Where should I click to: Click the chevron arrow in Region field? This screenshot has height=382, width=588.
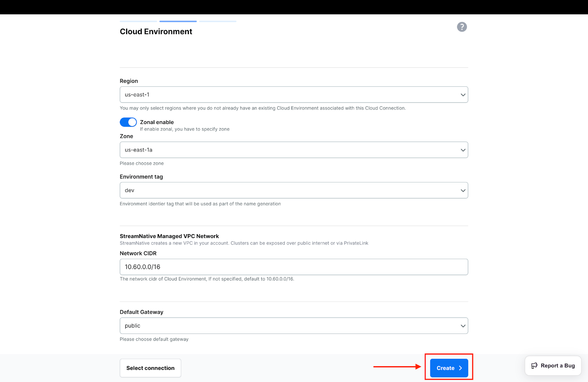pyautogui.click(x=463, y=95)
